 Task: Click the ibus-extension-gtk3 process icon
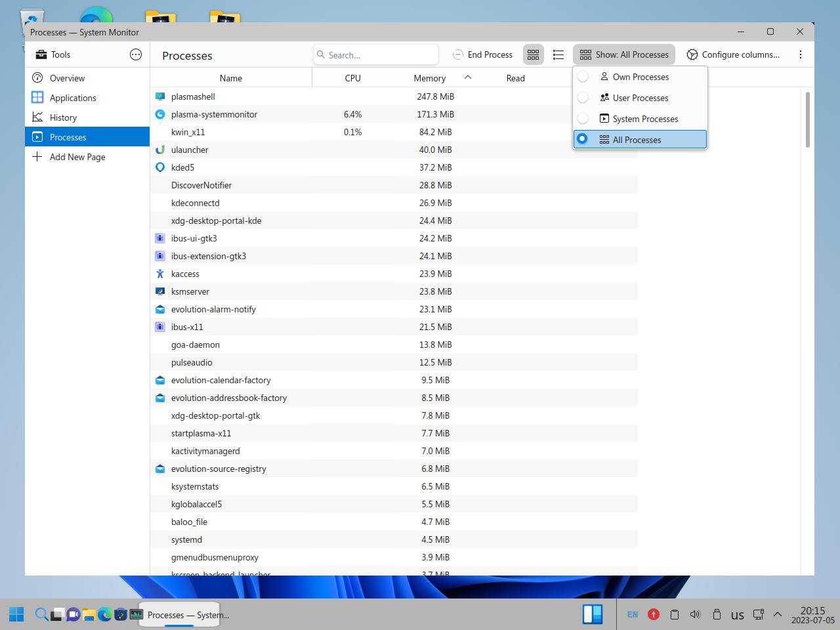point(159,256)
